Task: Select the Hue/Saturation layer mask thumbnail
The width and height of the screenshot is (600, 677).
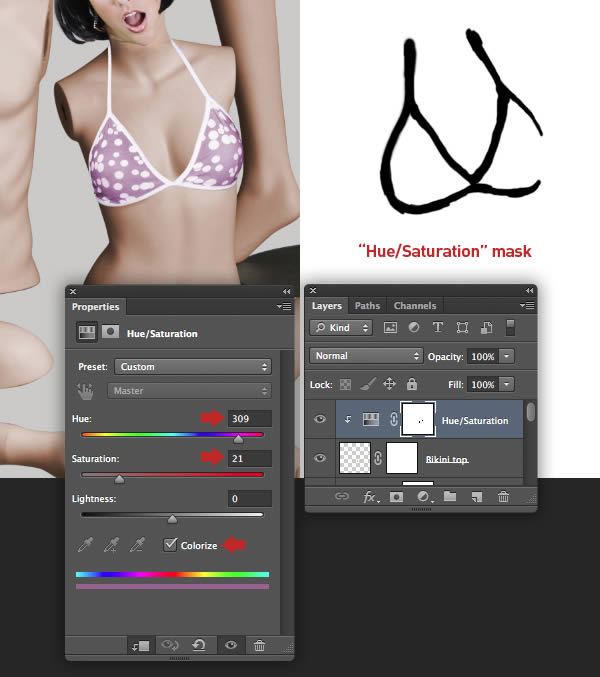Action: click(x=418, y=419)
